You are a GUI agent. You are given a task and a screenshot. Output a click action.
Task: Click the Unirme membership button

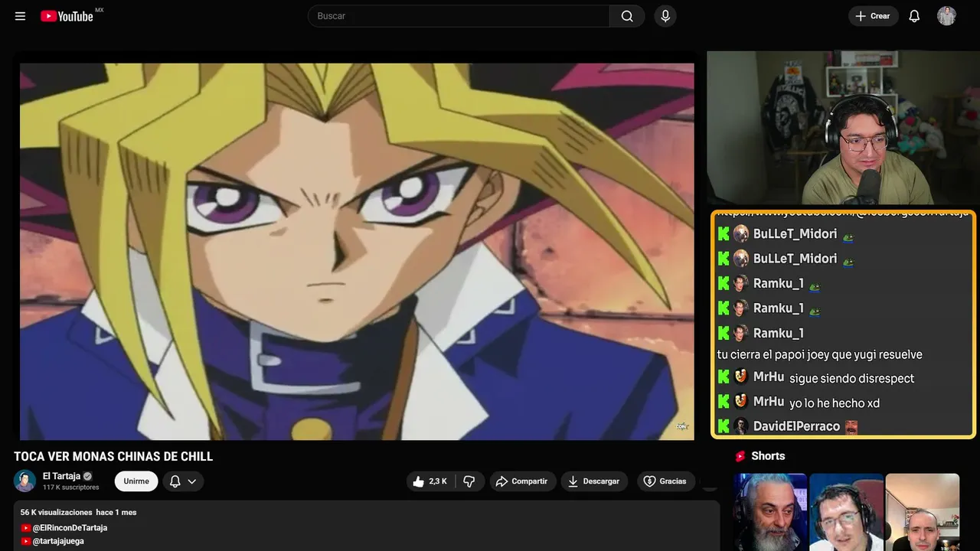pos(136,481)
